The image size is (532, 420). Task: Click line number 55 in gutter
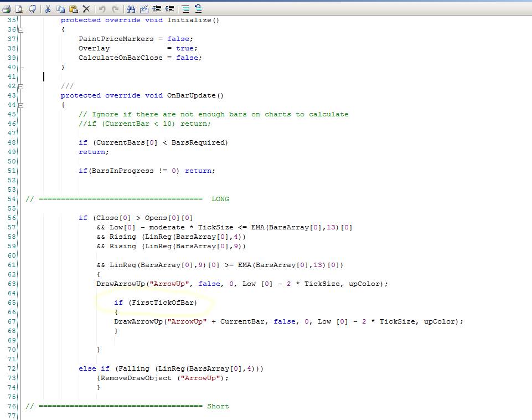[x=12, y=208]
